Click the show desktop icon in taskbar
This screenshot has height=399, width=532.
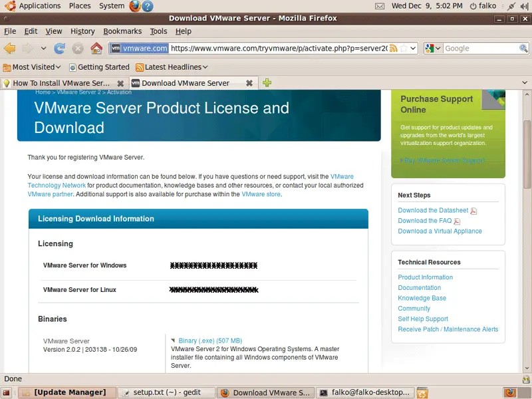pos(7,393)
